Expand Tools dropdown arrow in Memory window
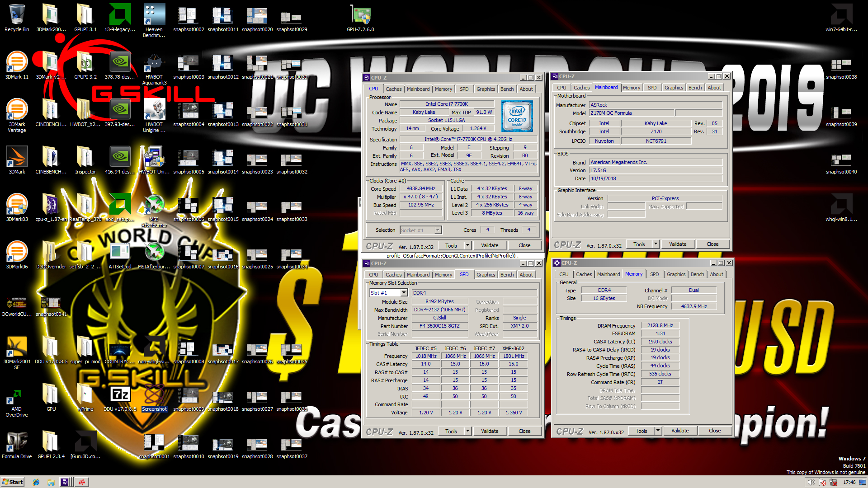The width and height of the screenshot is (868, 488). [658, 431]
